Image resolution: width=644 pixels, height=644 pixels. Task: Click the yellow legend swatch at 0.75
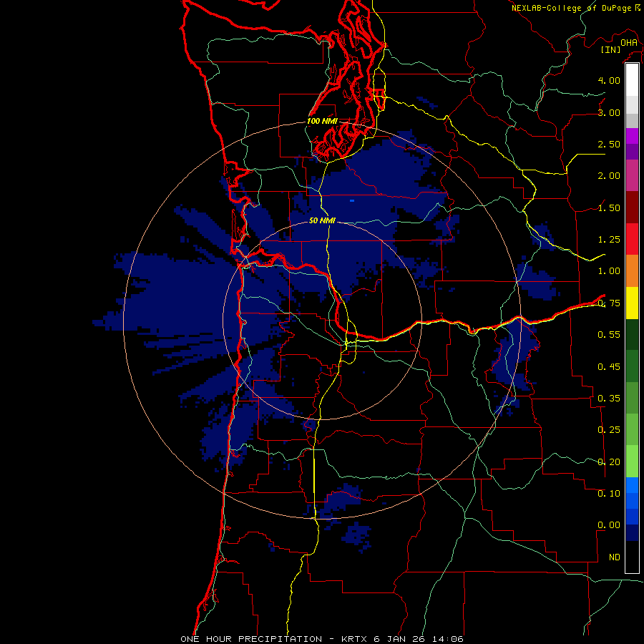click(632, 303)
